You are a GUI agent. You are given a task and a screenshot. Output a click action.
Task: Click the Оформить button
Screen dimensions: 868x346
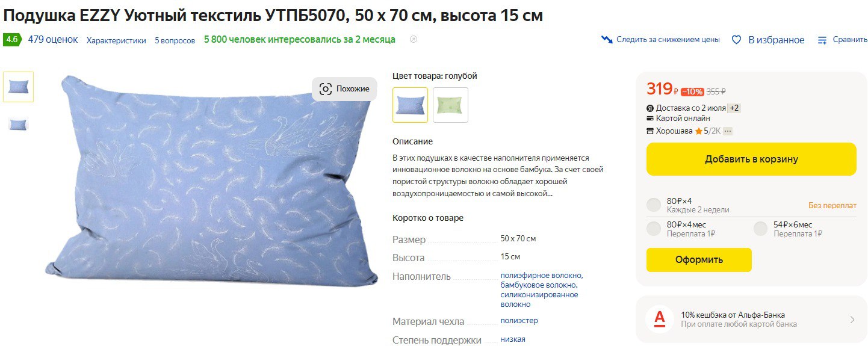[699, 260]
